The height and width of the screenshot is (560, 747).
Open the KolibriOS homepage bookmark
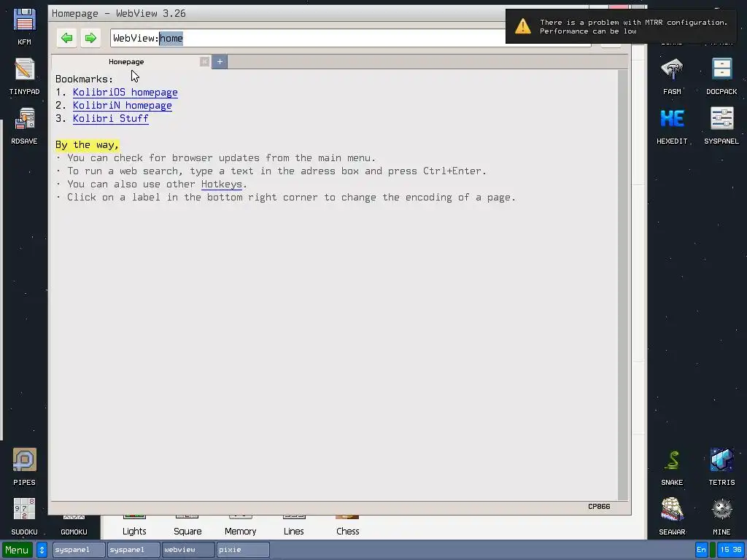[125, 93]
